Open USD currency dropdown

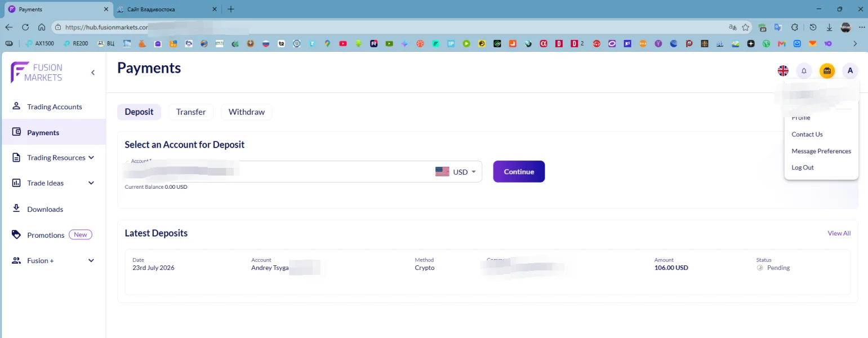click(456, 172)
